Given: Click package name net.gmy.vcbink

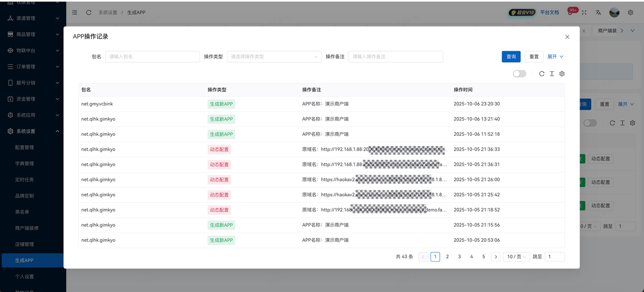Looking at the screenshot, I should pyautogui.click(x=97, y=104).
